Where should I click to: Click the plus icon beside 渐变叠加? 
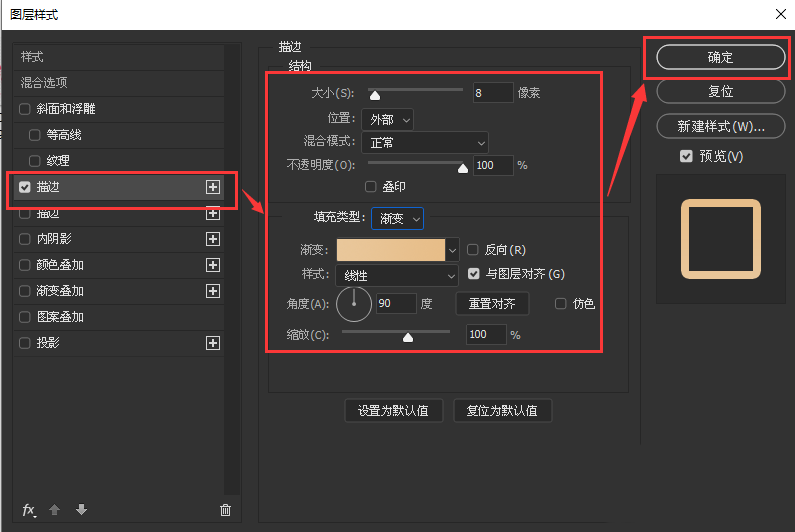(x=213, y=291)
